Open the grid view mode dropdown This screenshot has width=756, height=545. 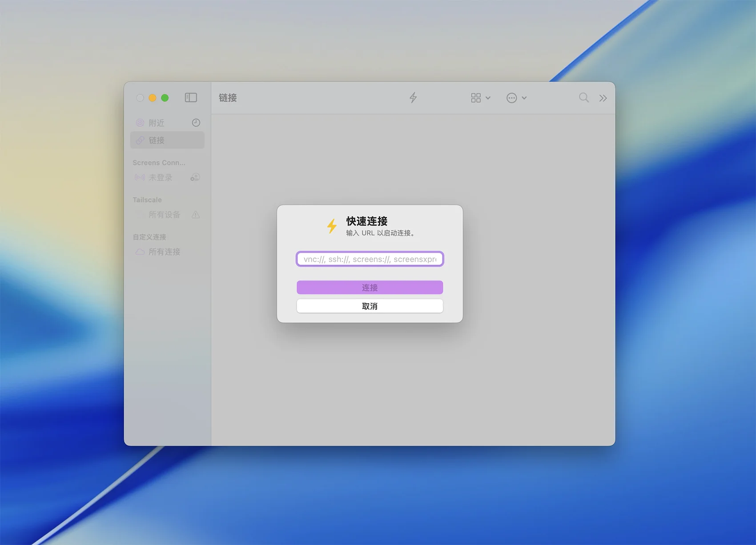tap(480, 98)
